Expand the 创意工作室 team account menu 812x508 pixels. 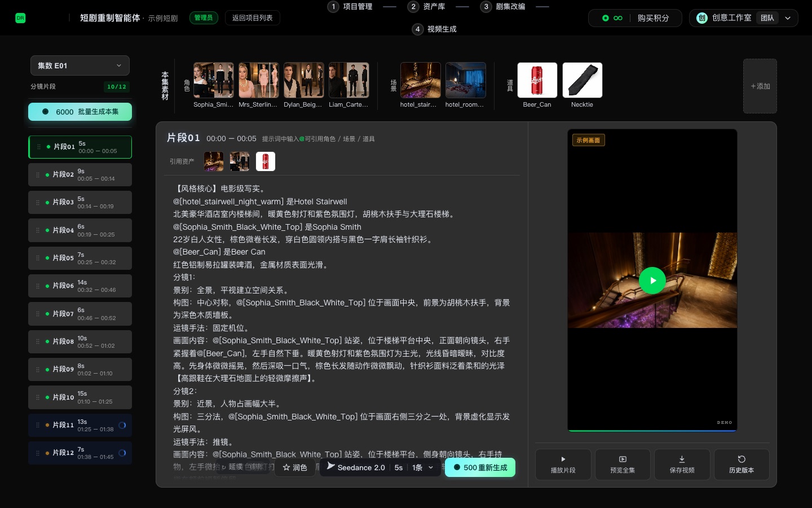click(x=743, y=18)
